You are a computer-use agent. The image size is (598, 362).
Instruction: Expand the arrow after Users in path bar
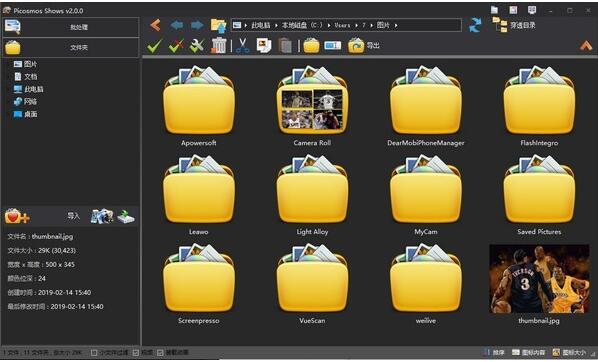click(356, 26)
